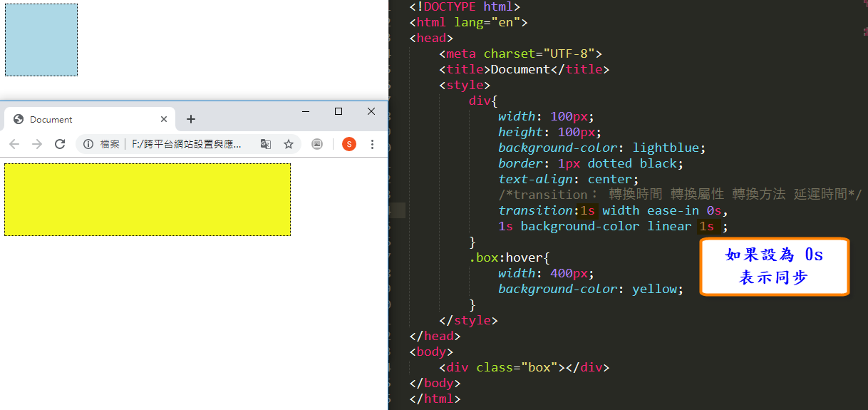Bookmark this page with the star icon
The image size is (868, 410).
[x=289, y=144]
